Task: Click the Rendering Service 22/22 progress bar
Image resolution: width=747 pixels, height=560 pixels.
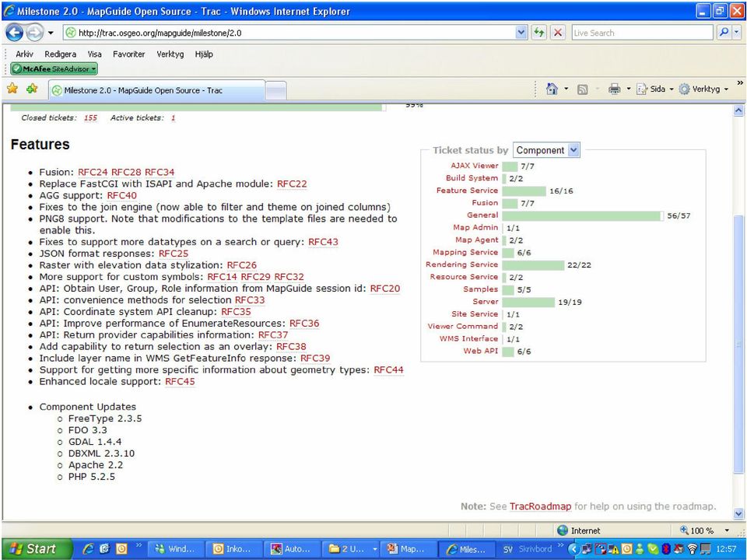Action: click(533, 265)
